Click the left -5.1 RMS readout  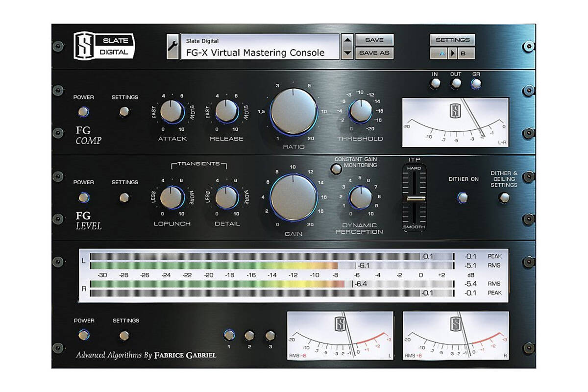click(x=470, y=266)
